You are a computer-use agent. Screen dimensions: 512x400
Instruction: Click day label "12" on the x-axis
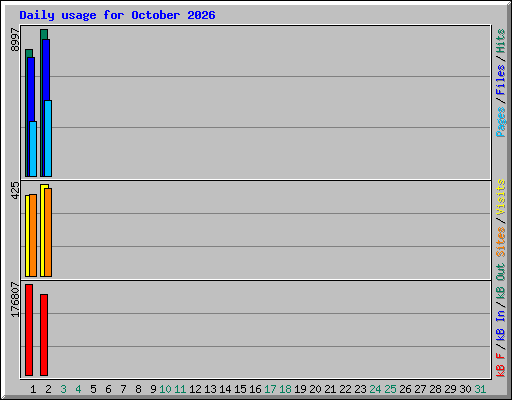(x=195, y=389)
